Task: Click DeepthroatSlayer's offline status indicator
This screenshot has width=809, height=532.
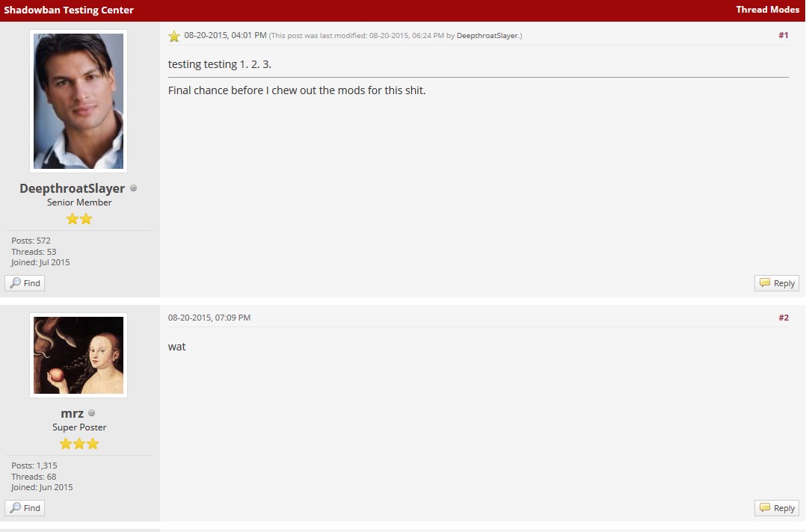Action: (x=134, y=188)
